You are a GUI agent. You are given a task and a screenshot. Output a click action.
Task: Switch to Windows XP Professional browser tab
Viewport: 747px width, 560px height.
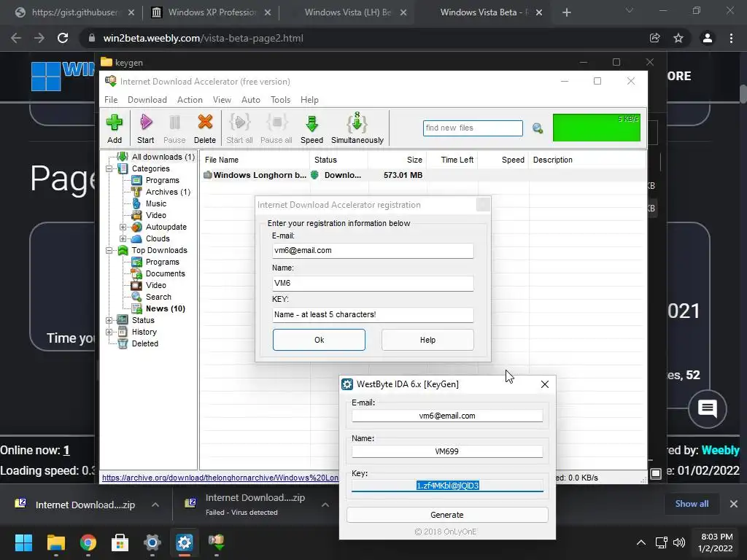pos(211,12)
